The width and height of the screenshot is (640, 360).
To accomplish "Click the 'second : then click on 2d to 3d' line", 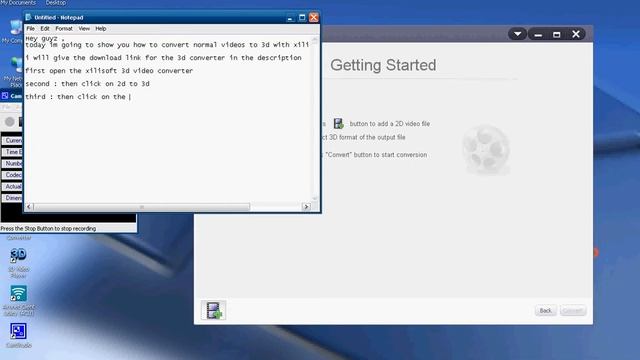I will (87, 84).
